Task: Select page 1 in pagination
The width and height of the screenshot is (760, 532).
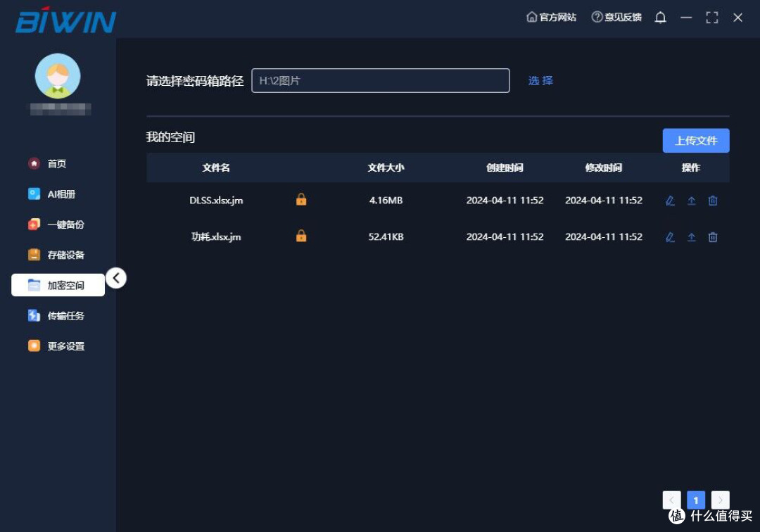Action: point(695,500)
